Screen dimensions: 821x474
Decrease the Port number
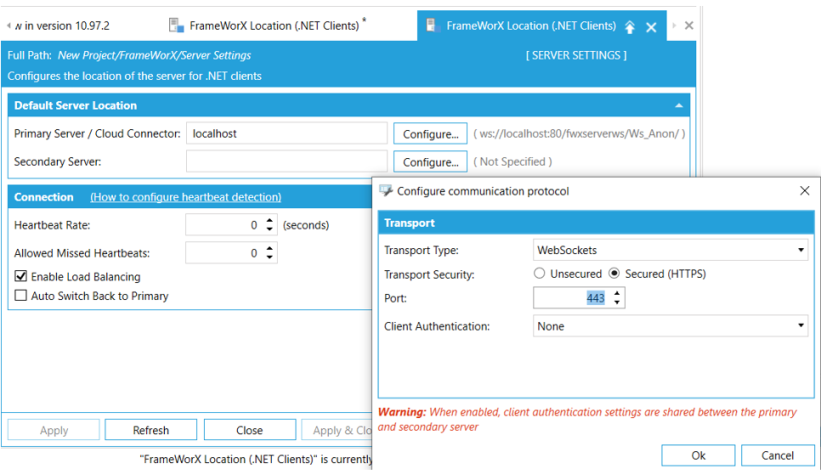pyautogui.click(x=617, y=303)
